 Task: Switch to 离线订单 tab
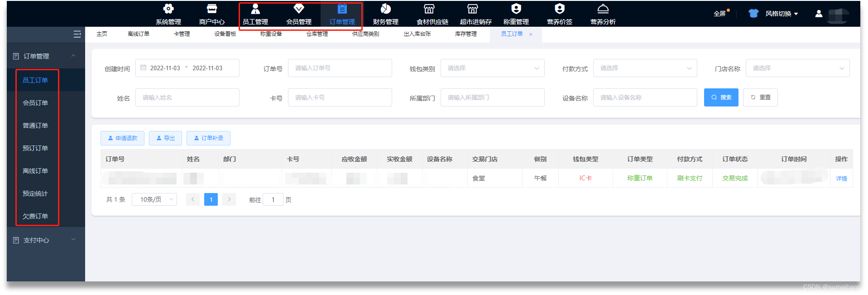point(139,34)
